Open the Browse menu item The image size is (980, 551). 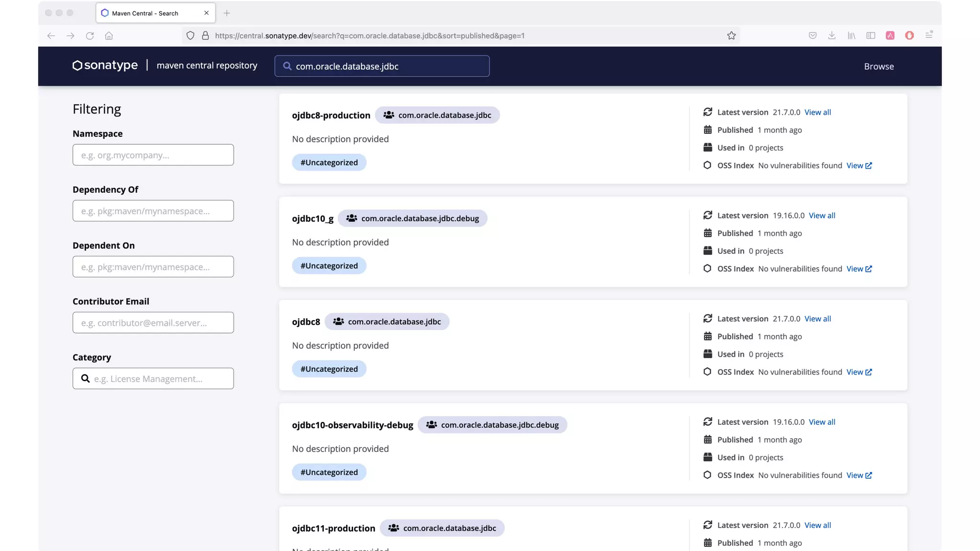click(879, 66)
